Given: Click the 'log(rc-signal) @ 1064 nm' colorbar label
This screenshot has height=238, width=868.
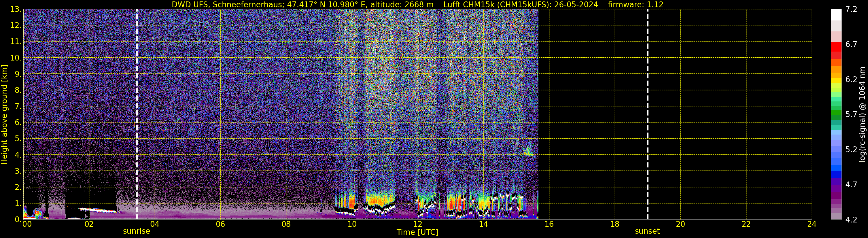Looking at the screenshot, I should tap(862, 114).
